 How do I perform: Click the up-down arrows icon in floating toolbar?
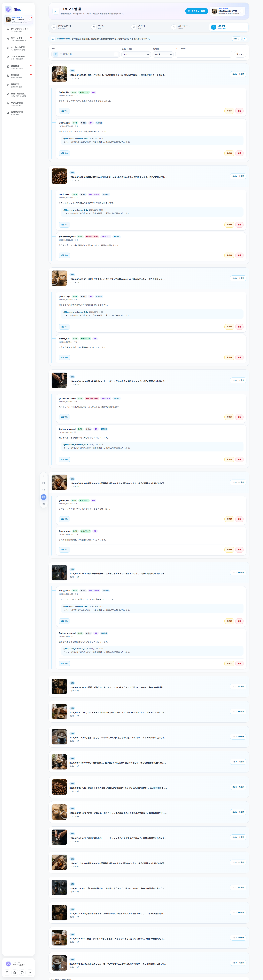pyautogui.click(x=44, y=490)
